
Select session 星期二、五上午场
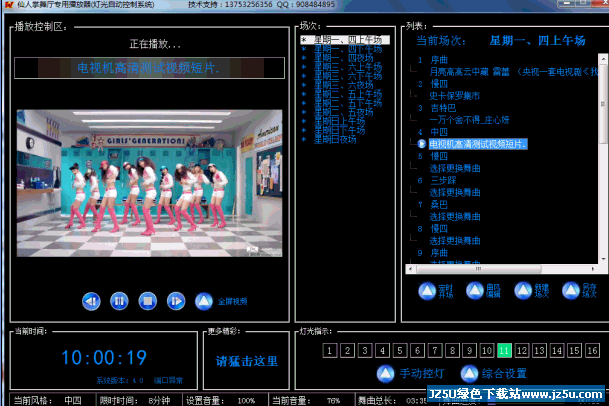point(348,94)
